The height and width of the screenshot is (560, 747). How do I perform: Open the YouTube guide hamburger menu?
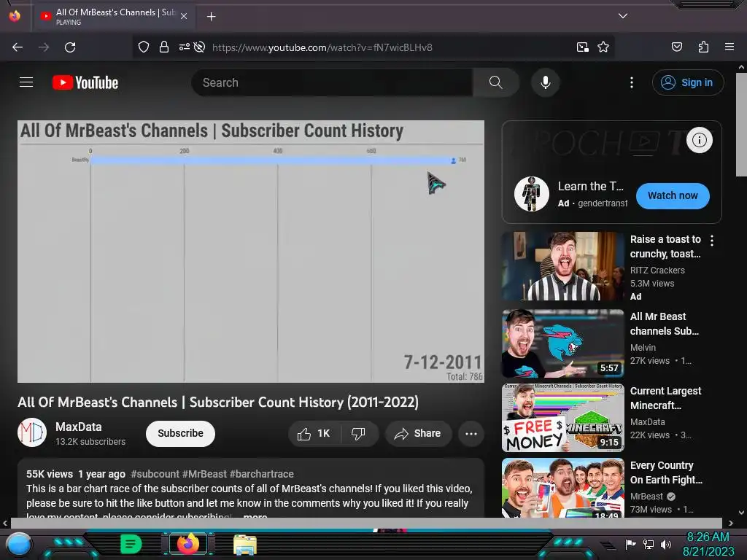(x=26, y=82)
